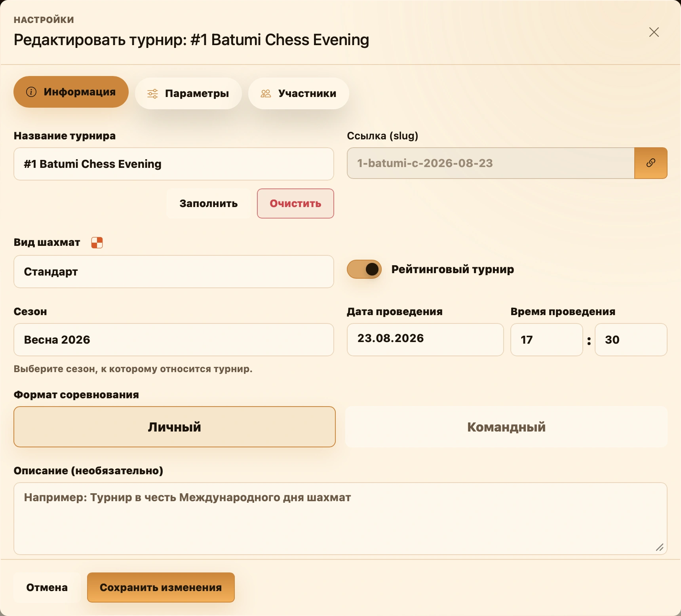This screenshot has width=681, height=616.
Task: Select the Личный competition format
Action: point(175,427)
